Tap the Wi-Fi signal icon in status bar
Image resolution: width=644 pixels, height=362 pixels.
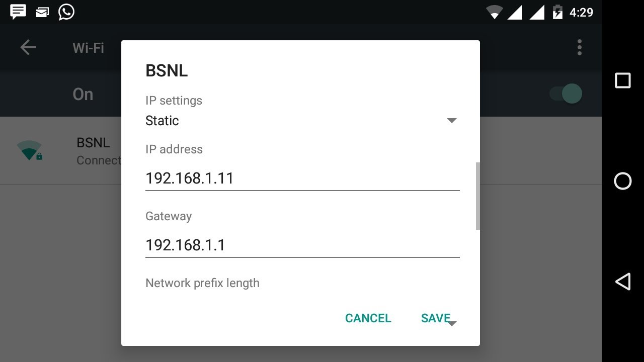496,11
